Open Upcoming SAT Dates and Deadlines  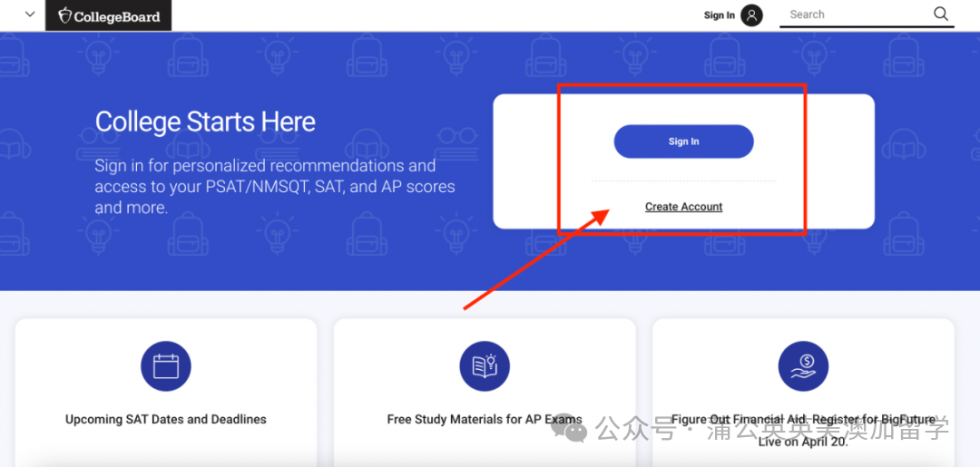click(166, 420)
